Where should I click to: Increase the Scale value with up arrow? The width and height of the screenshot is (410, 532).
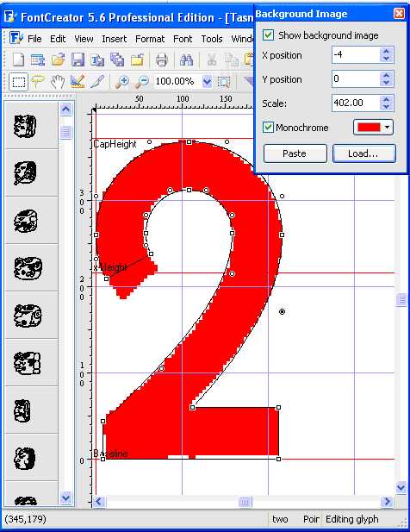coord(386,99)
